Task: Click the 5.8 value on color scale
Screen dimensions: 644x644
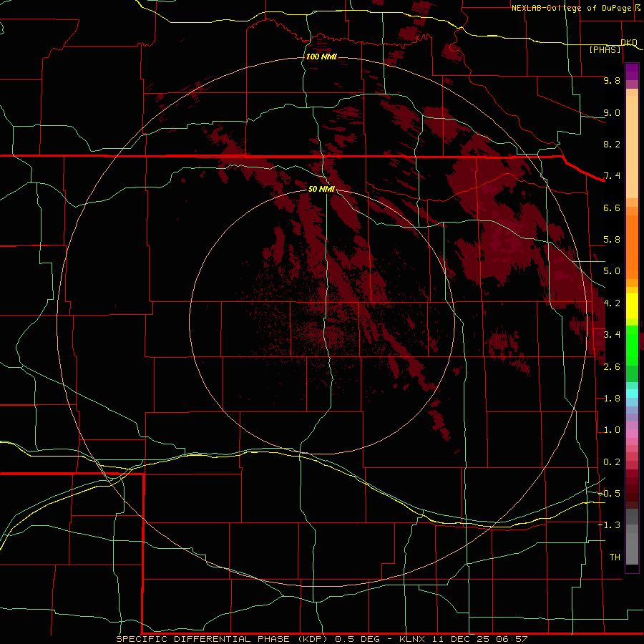Action: pyautogui.click(x=612, y=240)
